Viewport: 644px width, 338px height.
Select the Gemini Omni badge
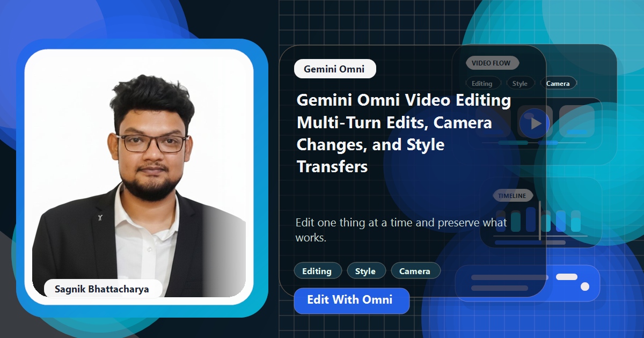tap(335, 69)
